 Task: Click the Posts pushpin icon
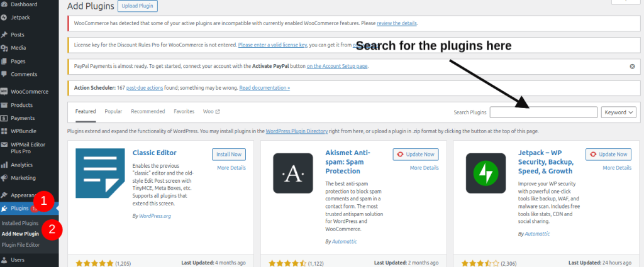coord(4,35)
